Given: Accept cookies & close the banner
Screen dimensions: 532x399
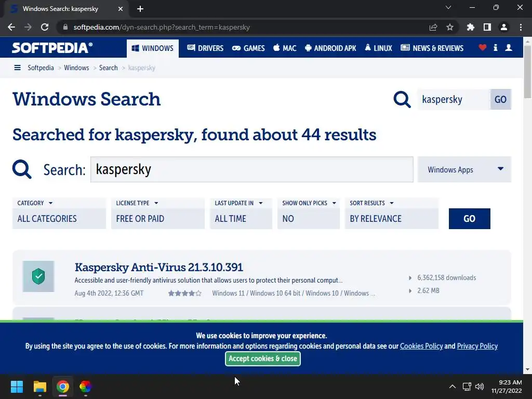Looking at the screenshot, I should [x=262, y=358].
